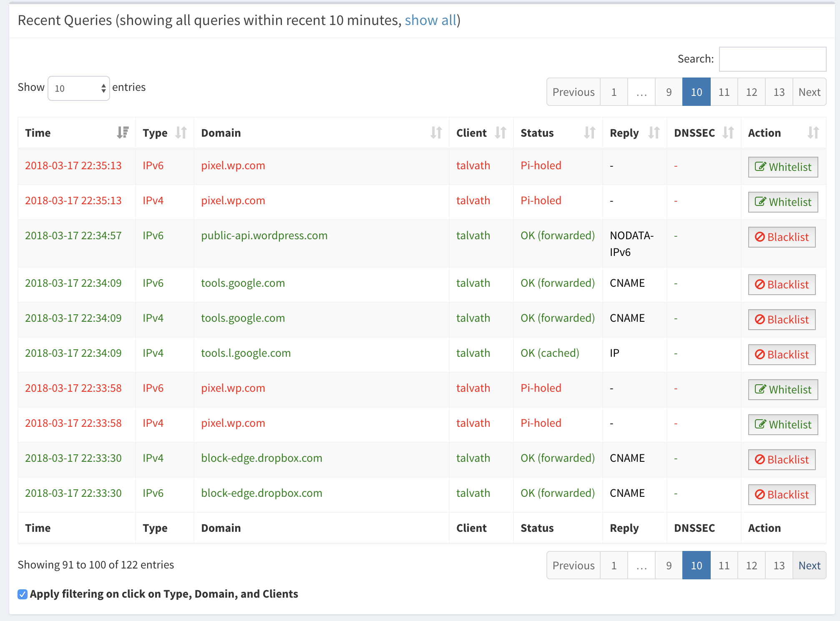This screenshot has height=621, width=840.
Task: Blacklist public-api.wordpress.com
Action: [782, 237]
